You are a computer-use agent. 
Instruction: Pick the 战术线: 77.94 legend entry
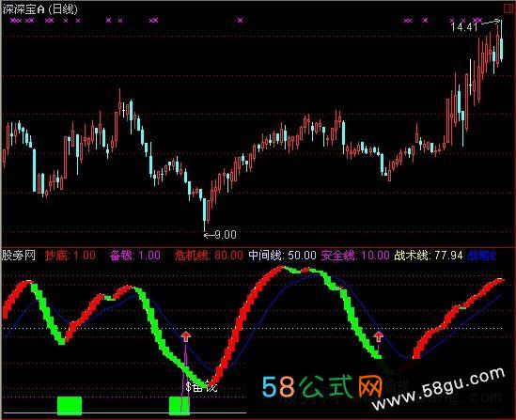(x=429, y=256)
